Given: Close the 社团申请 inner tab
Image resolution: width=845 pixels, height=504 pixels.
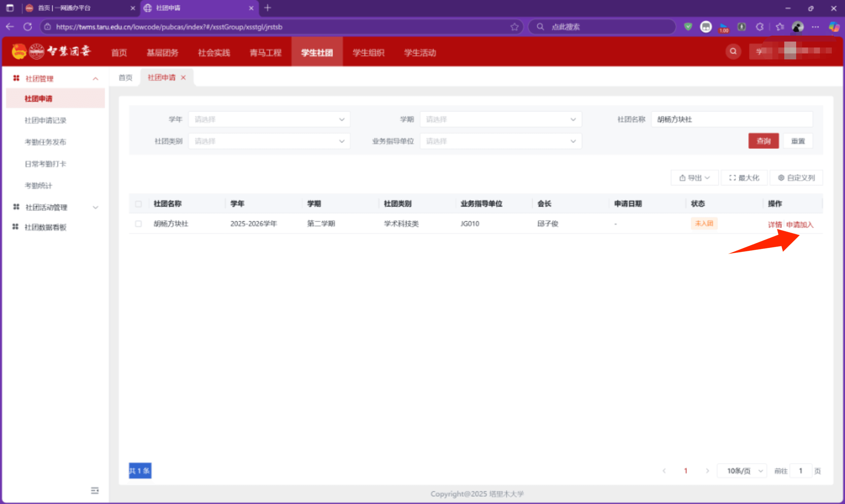Looking at the screenshot, I should (x=184, y=78).
